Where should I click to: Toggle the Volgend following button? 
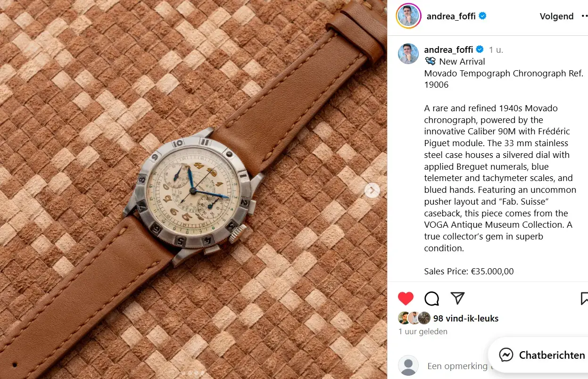(556, 16)
